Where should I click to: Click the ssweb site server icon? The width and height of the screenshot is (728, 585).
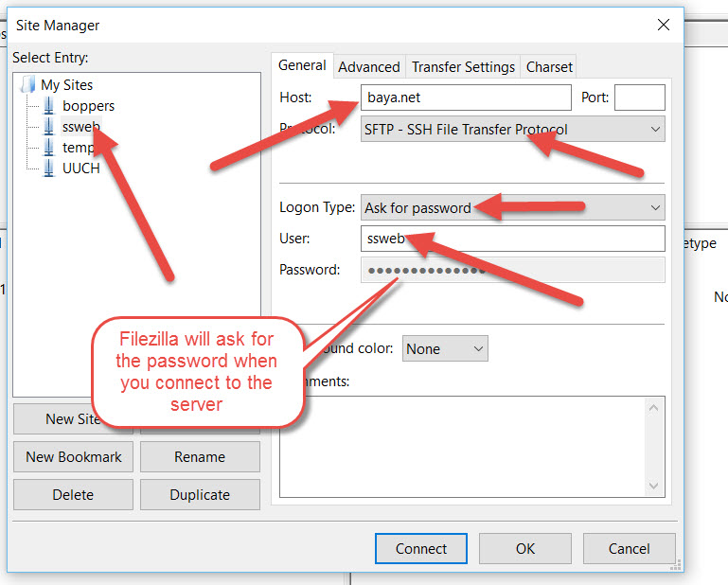(x=49, y=127)
